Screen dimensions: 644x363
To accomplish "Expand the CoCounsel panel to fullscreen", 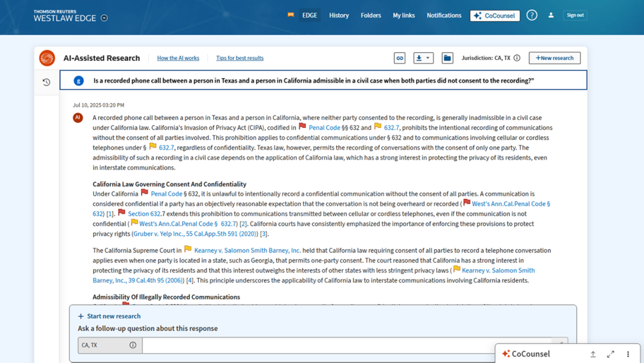I will (x=610, y=354).
